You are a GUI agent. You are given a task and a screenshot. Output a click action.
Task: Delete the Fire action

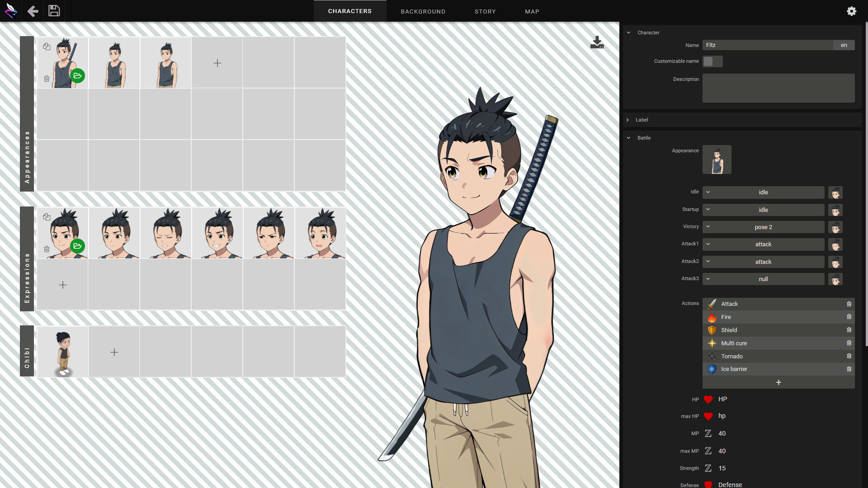pyautogui.click(x=849, y=317)
